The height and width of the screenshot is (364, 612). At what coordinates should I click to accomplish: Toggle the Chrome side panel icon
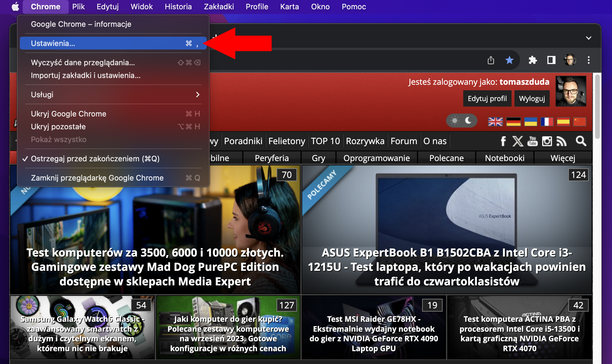551,60
